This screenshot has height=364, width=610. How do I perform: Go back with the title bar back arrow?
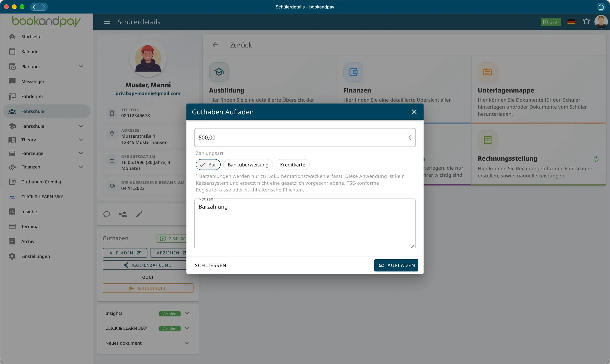point(35,7)
